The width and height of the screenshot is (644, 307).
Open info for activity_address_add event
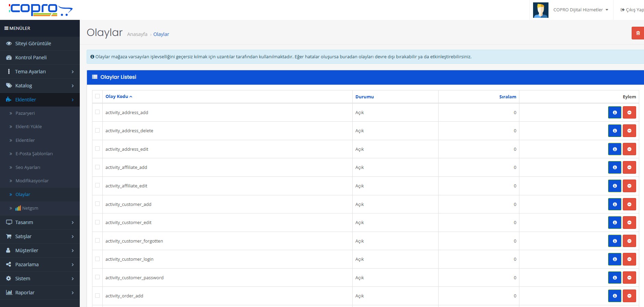point(614,112)
